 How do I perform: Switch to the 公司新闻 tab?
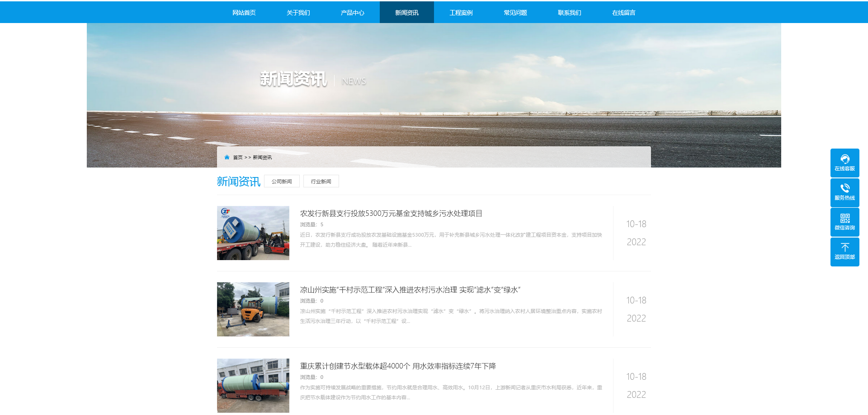[282, 181]
